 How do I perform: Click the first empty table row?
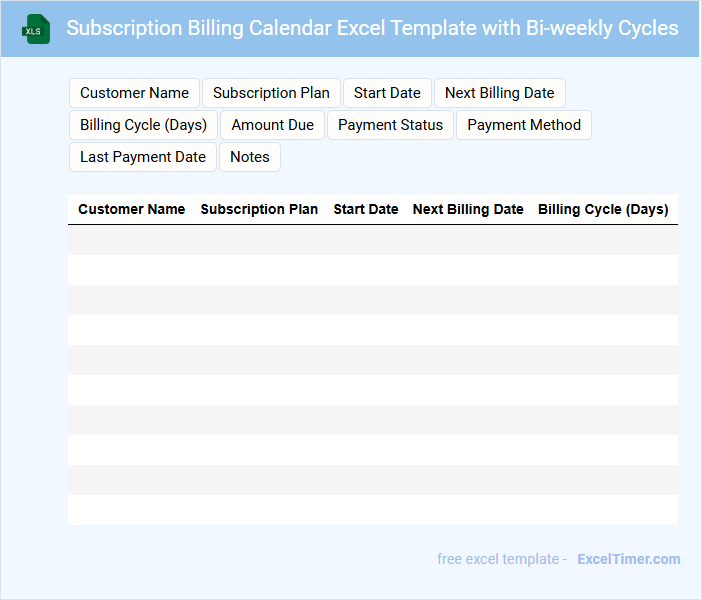tap(372, 240)
